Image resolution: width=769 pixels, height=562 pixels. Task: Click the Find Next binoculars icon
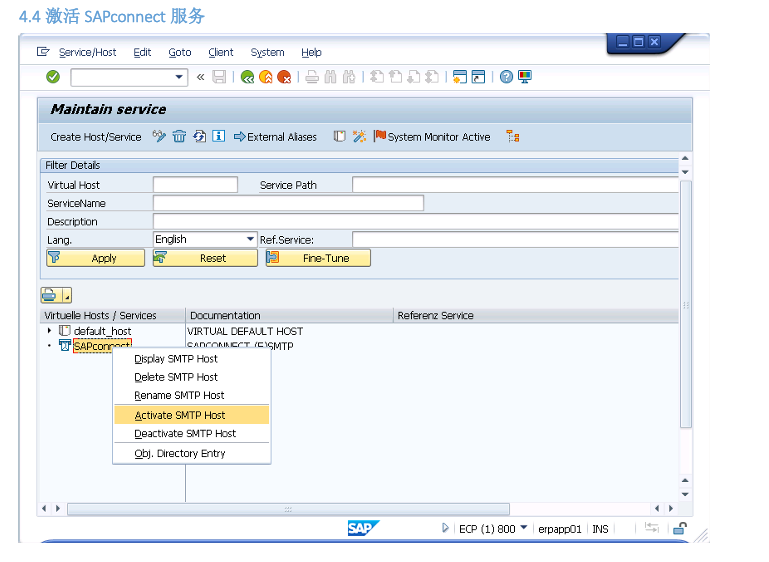[x=349, y=77]
